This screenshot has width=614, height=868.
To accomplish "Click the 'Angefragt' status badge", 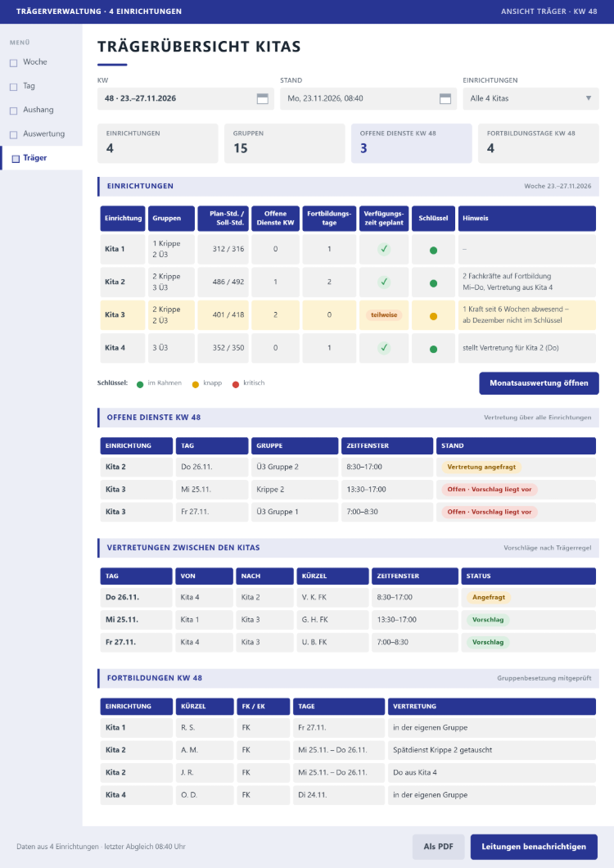I will 488,597.
